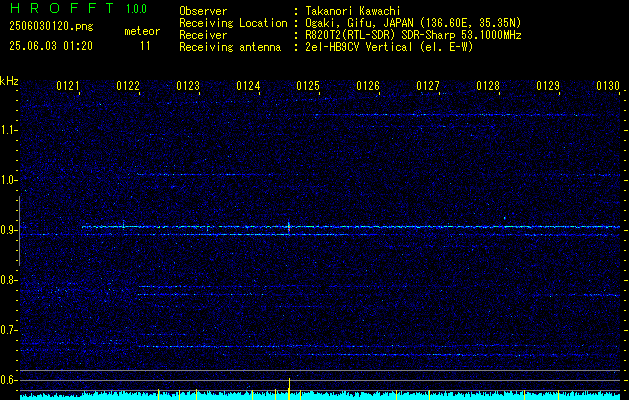Click the Ogaki, Gifu, JAPAN location text
Image resolution: width=629 pixels, height=400 pixels.
[413, 23]
